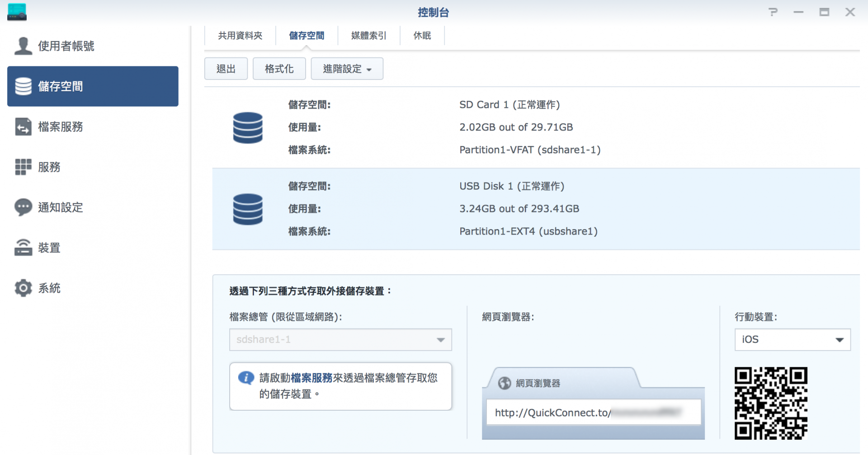Click the user account person icon
Screen dimensions: 868x455
(23, 46)
